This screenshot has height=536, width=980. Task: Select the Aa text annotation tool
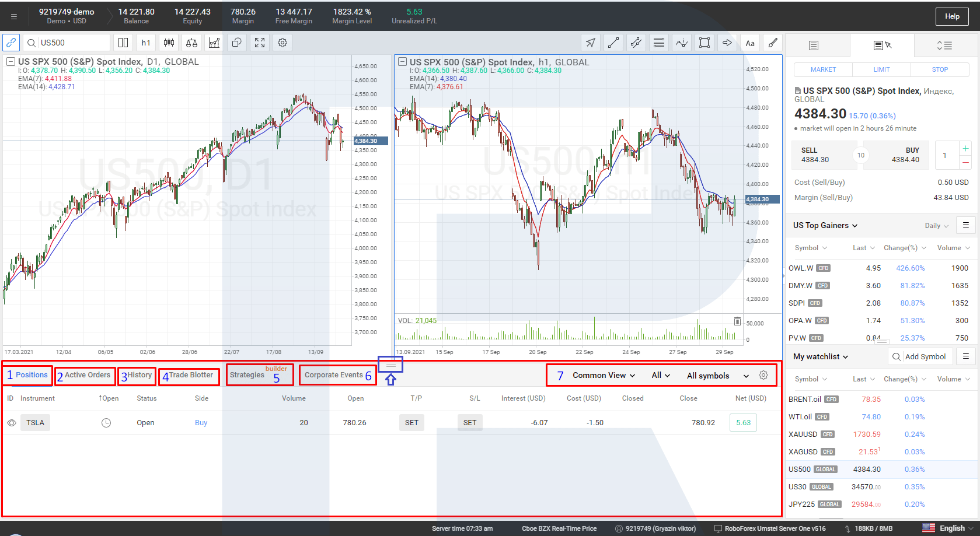[x=750, y=43]
